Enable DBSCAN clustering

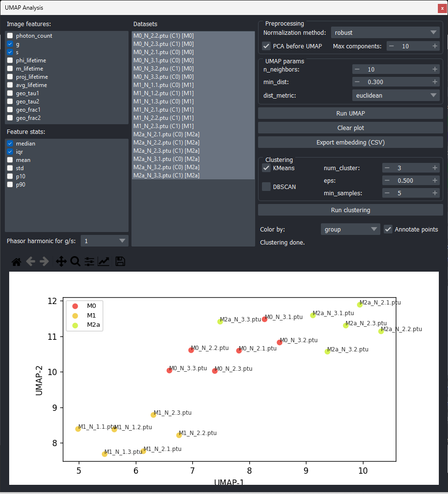click(x=266, y=187)
